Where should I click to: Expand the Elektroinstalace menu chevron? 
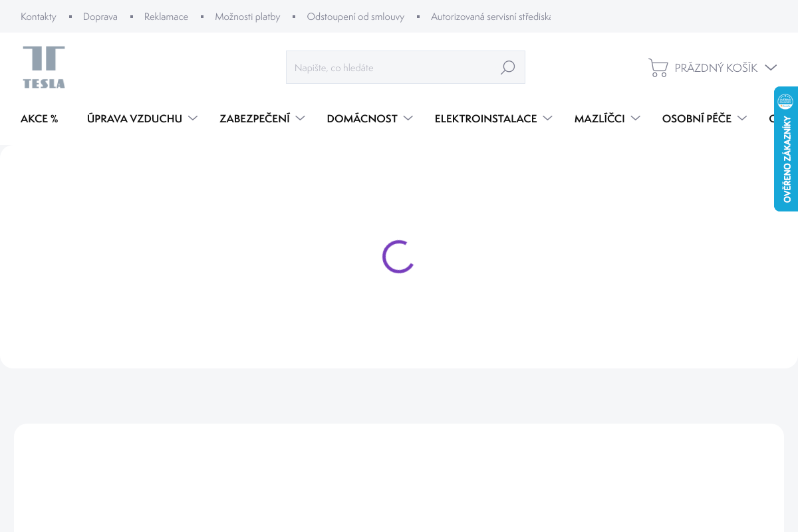(547, 118)
